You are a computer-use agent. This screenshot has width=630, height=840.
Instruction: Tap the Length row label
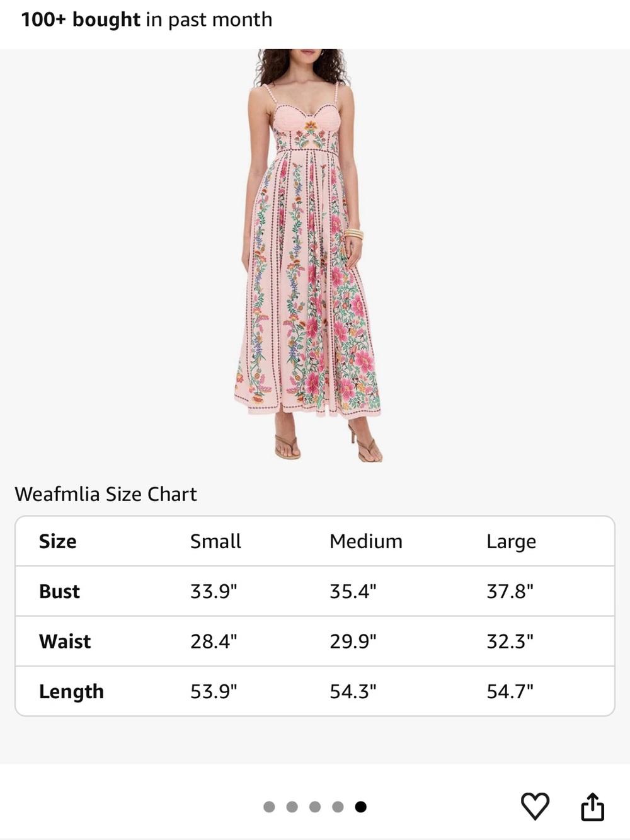coord(71,692)
